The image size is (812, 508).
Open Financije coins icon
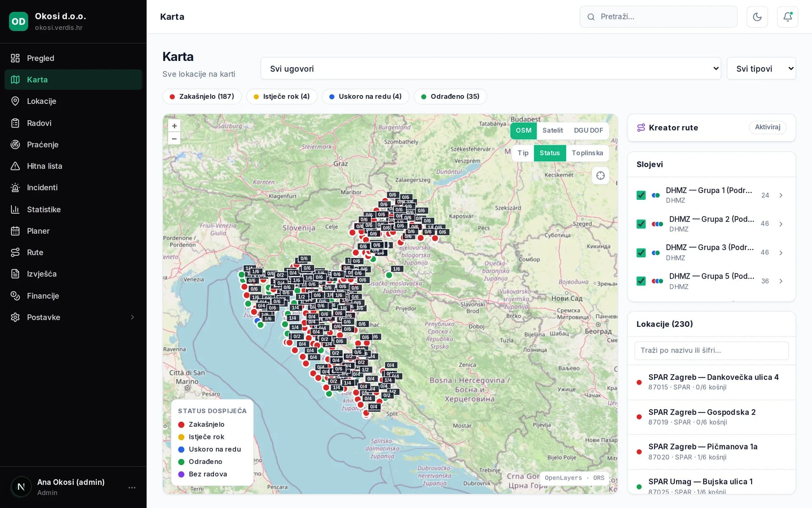tap(15, 296)
